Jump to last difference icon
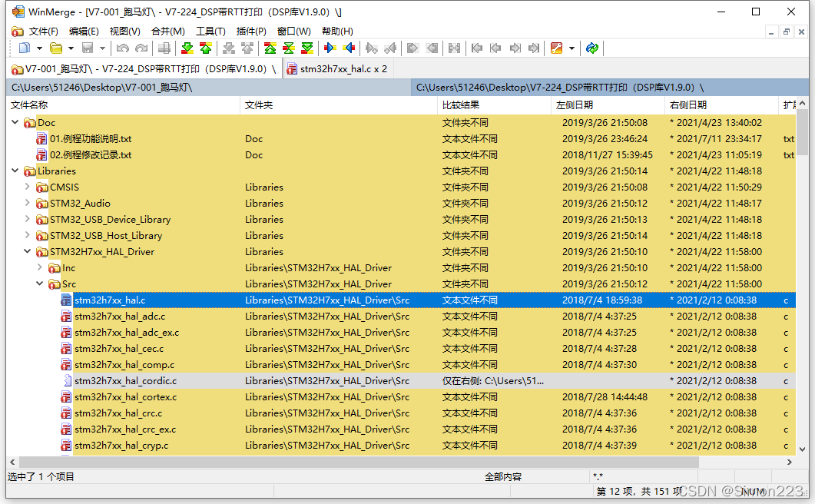Screen dimensions: 815x504 coord(307,48)
